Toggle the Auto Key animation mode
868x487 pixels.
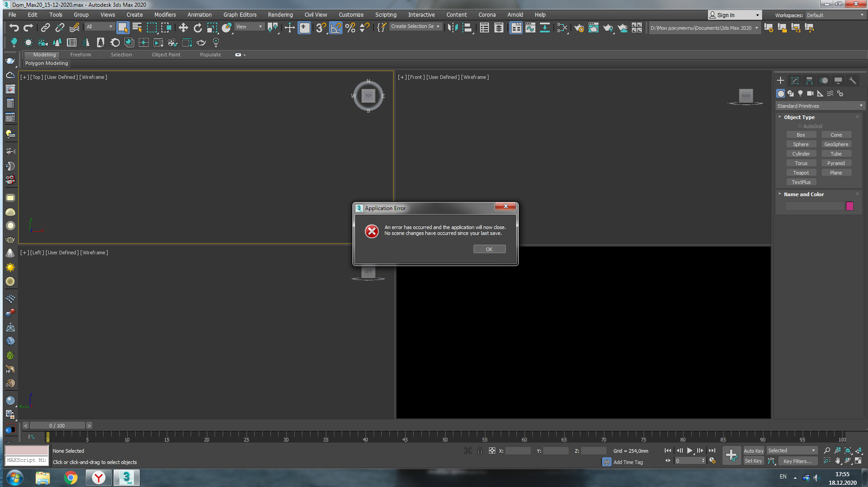coord(754,450)
